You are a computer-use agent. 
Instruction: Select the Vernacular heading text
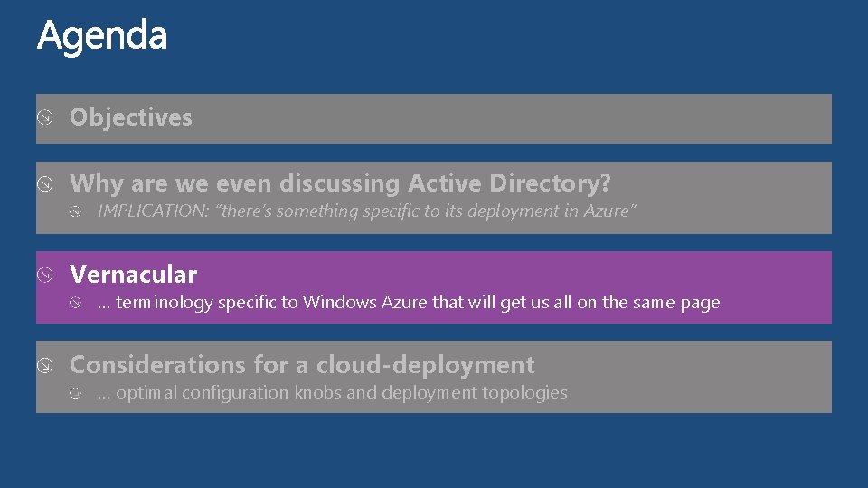133,274
